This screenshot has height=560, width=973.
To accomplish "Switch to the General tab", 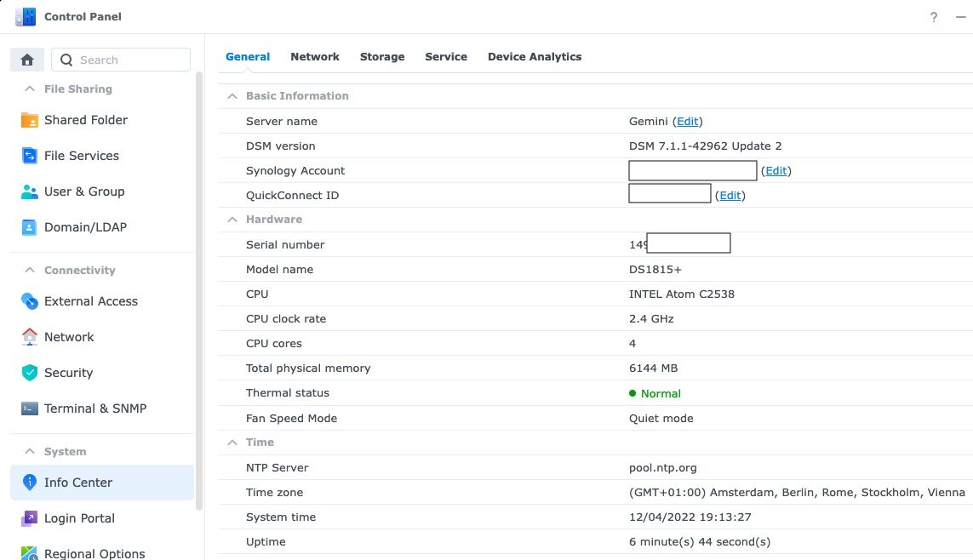I will 248,56.
